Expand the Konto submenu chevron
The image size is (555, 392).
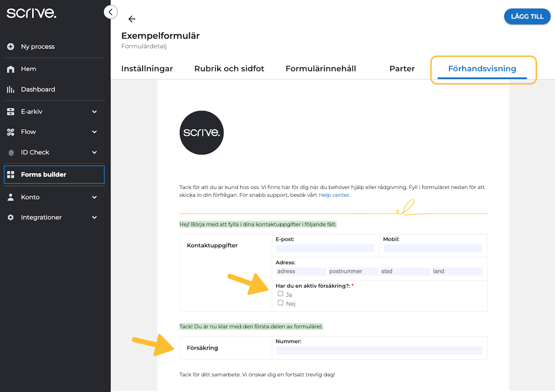tap(95, 197)
